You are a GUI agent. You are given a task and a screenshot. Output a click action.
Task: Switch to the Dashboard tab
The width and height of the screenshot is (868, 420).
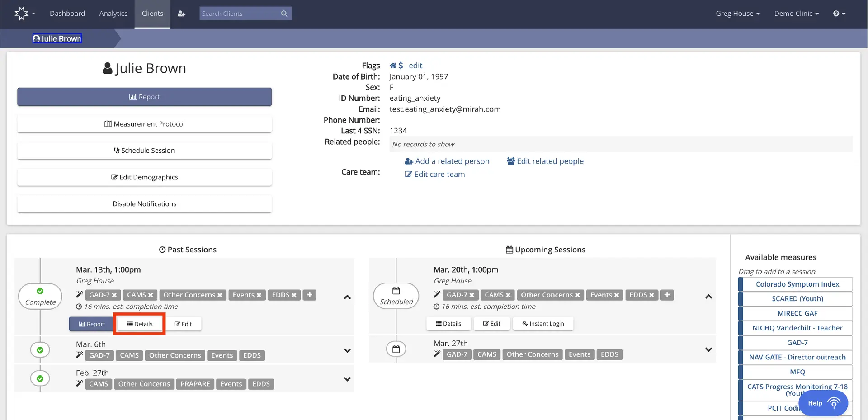[x=67, y=14]
